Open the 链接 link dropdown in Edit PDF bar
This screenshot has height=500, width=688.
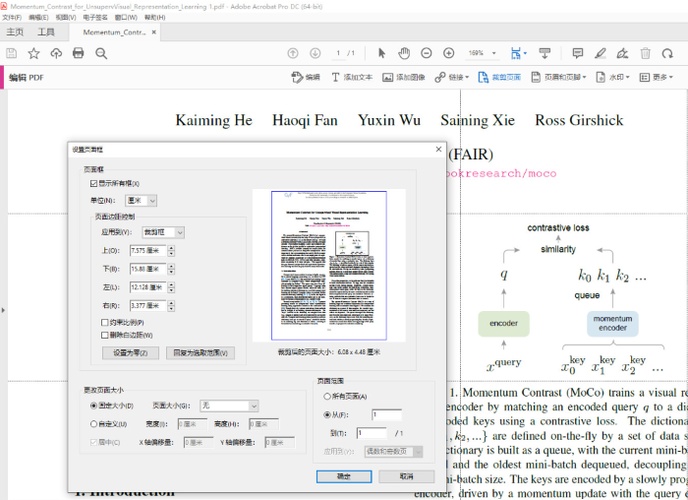[x=452, y=78]
